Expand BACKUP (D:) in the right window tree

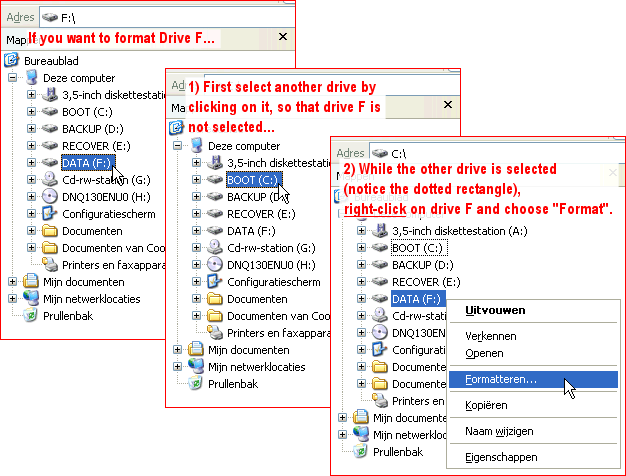pos(363,265)
